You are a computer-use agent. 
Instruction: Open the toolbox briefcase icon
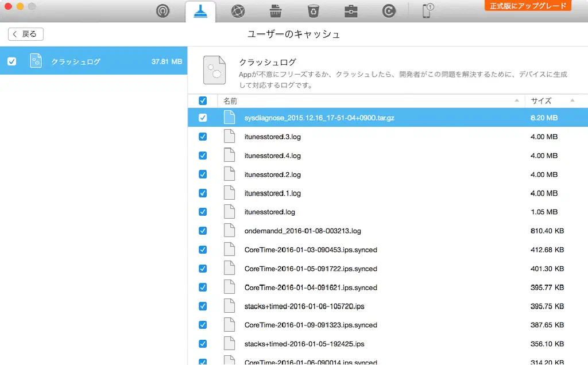tap(351, 11)
